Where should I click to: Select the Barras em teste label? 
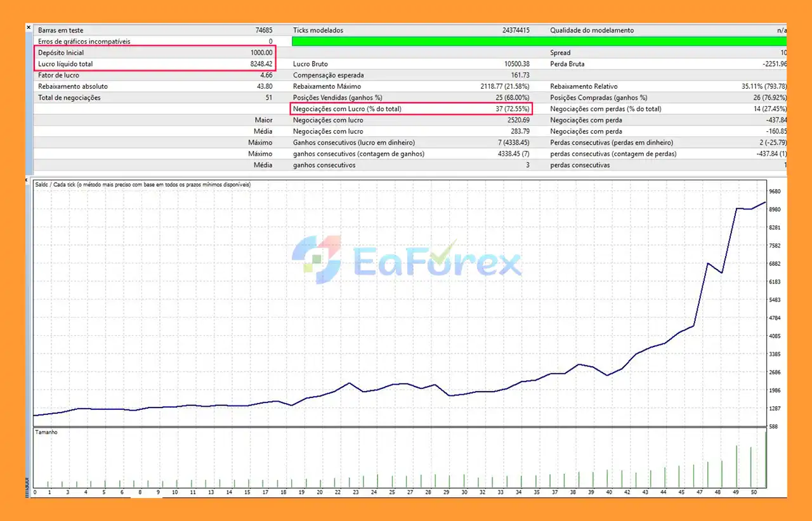[61, 30]
